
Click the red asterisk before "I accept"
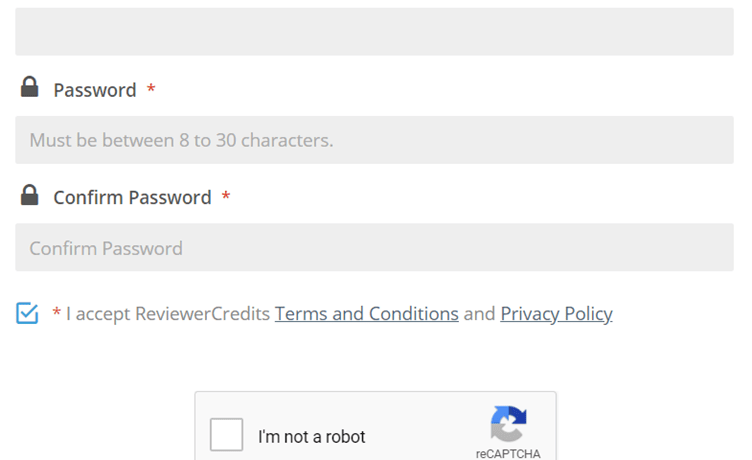pos(57,314)
